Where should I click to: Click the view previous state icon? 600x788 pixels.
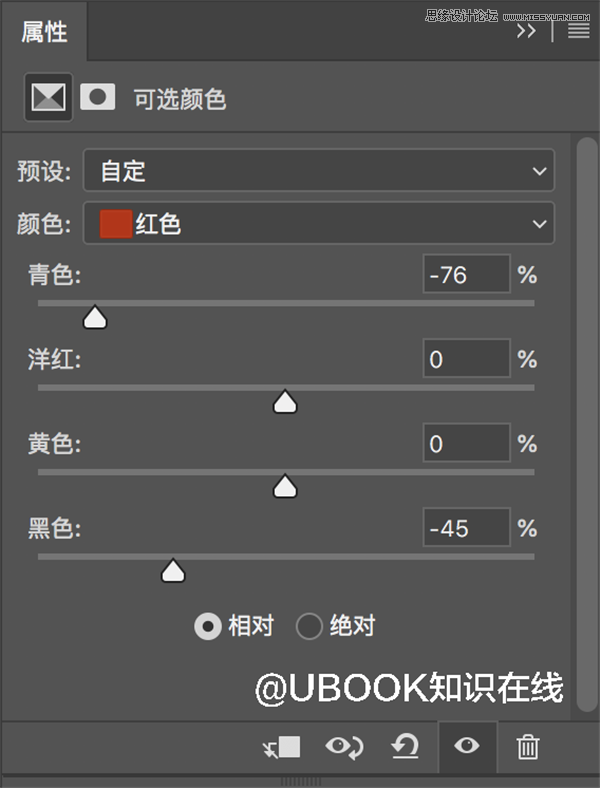click(344, 747)
